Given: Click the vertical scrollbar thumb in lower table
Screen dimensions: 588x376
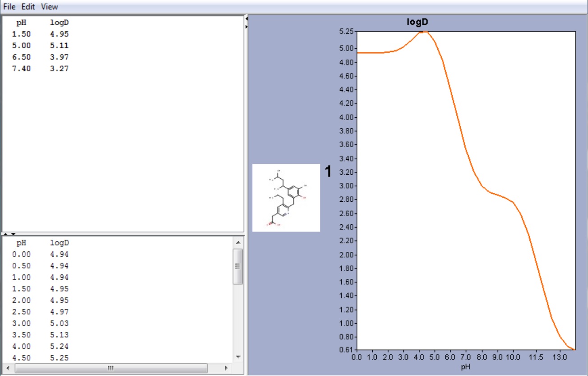Looking at the screenshot, I should (238, 266).
